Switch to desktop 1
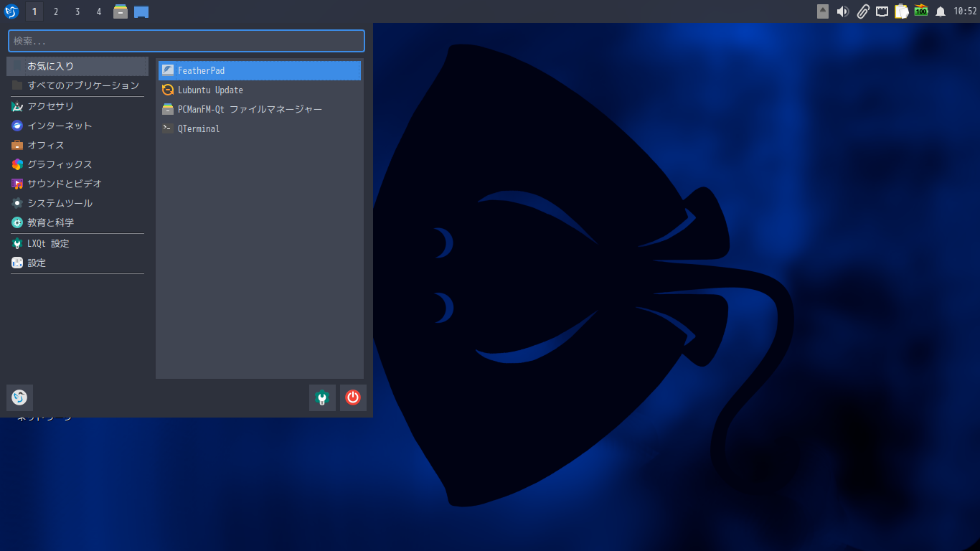 [34, 11]
